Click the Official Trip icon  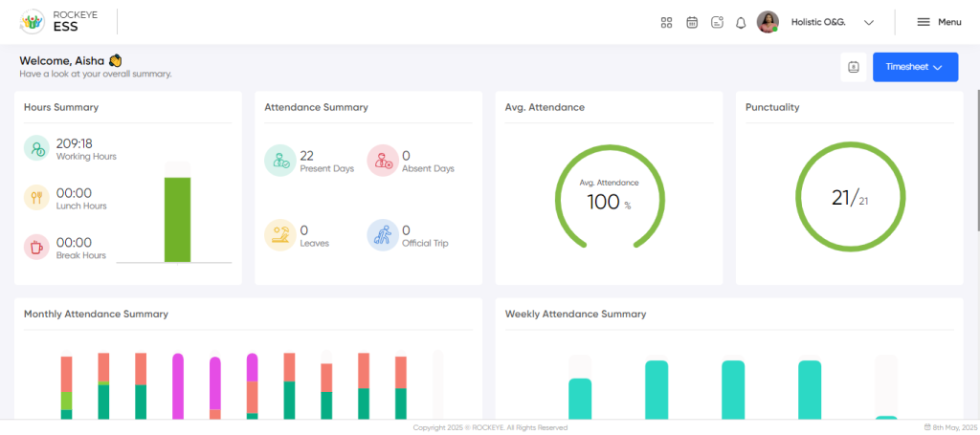(383, 235)
